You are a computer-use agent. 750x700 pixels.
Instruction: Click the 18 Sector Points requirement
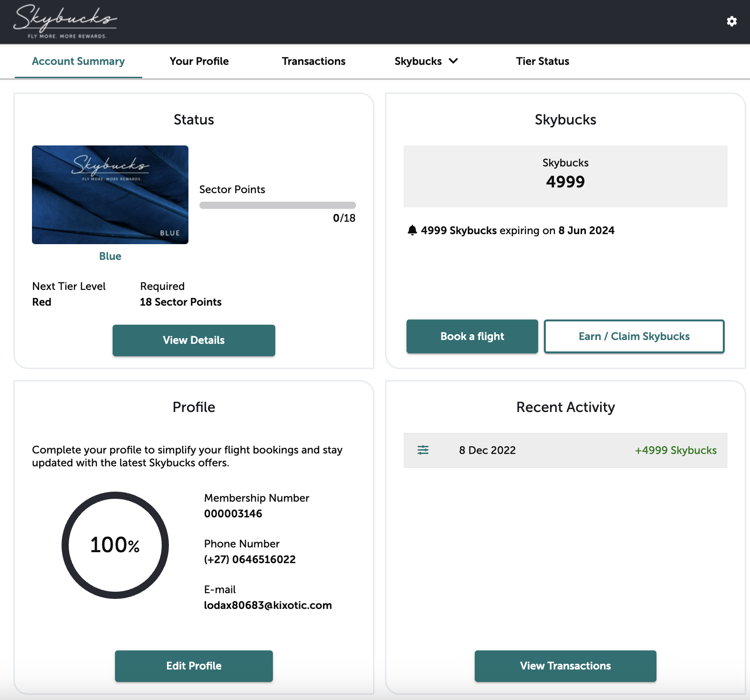(x=181, y=302)
